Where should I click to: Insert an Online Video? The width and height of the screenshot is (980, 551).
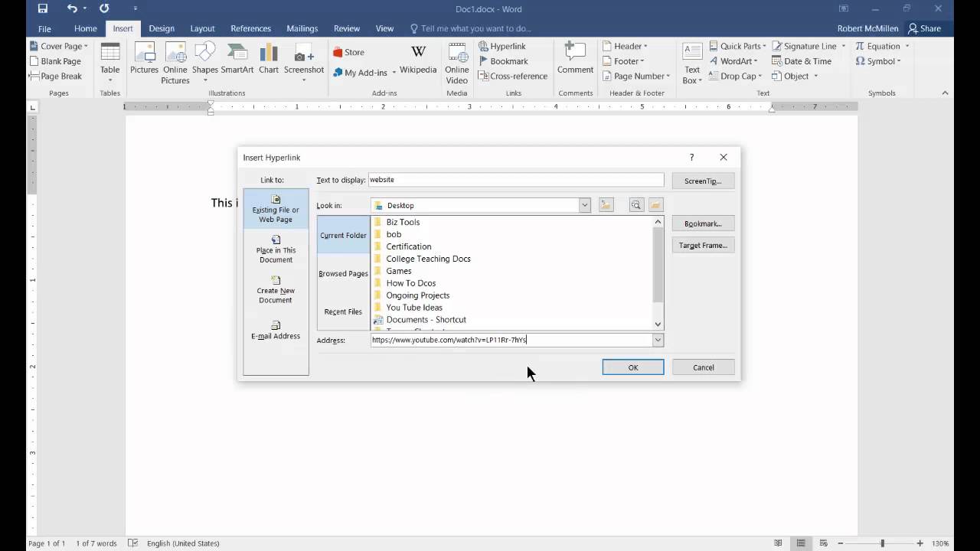[x=457, y=63]
